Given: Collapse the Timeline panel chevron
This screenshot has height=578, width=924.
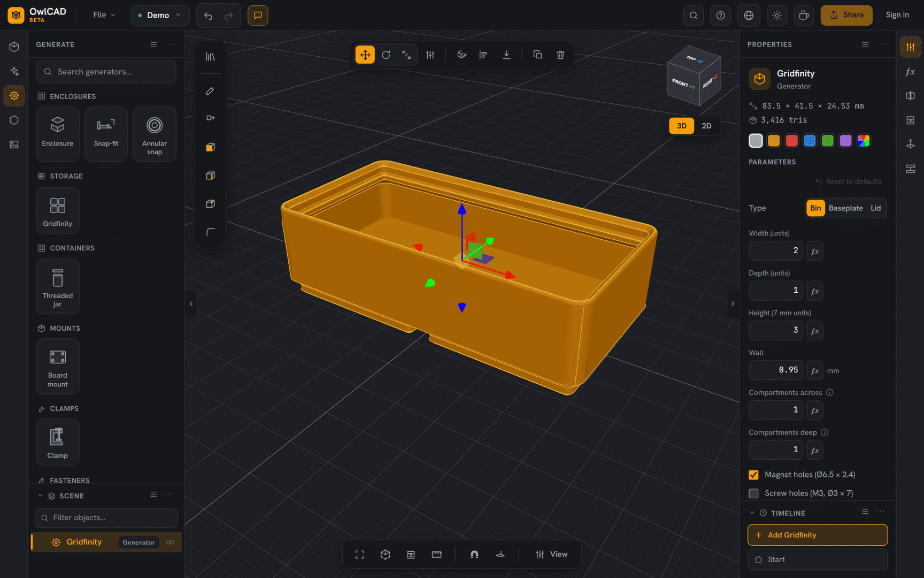Looking at the screenshot, I should click(752, 513).
